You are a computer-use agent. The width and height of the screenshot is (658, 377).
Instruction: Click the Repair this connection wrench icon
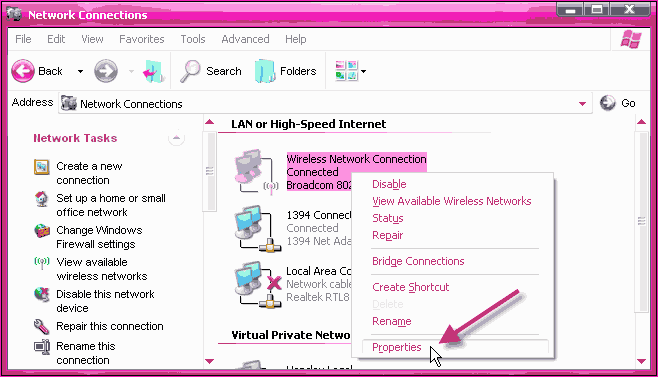pyautogui.click(x=42, y=327)
